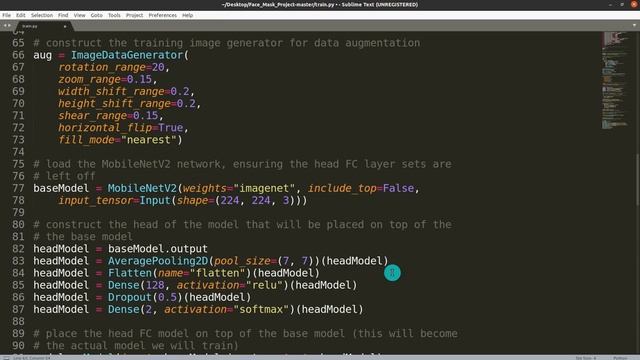This screenshot has height=360, width=640.
Task: Click the next tab arrow
Action: (x=9, y=26)
